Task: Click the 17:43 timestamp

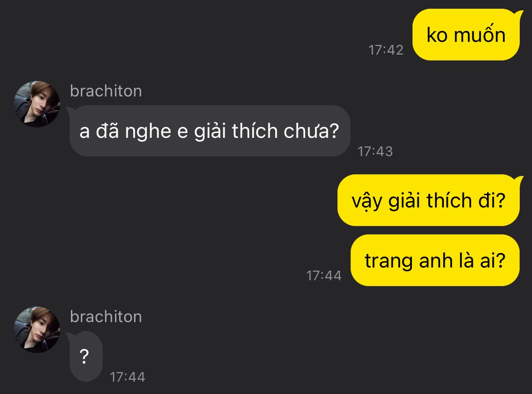Action: tap(375, 152)
